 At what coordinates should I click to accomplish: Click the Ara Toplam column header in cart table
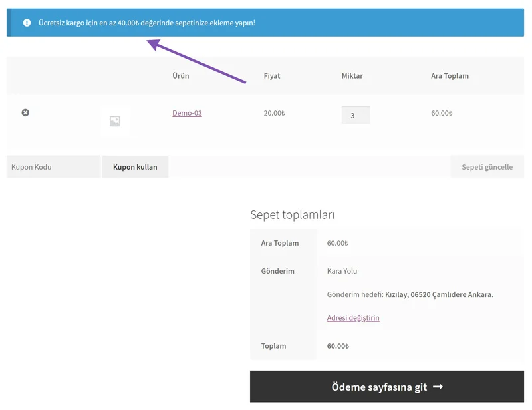[x=450, y=76]
